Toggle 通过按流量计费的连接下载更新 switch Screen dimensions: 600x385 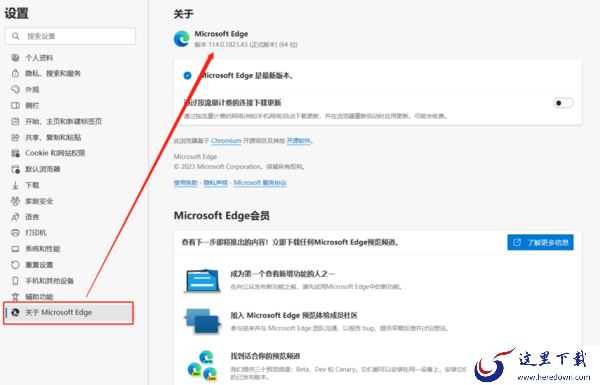(563, 103)
